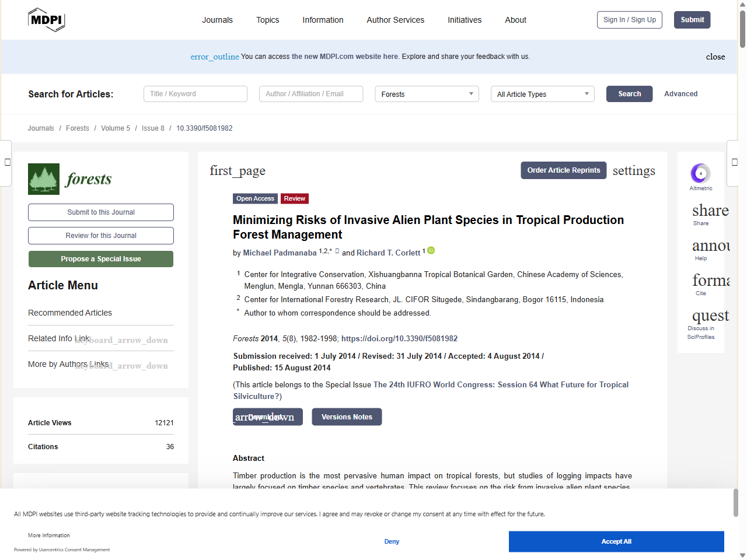The image size is (747, 560).
Task: Open the Journals menu
Action: pos(217,20)
